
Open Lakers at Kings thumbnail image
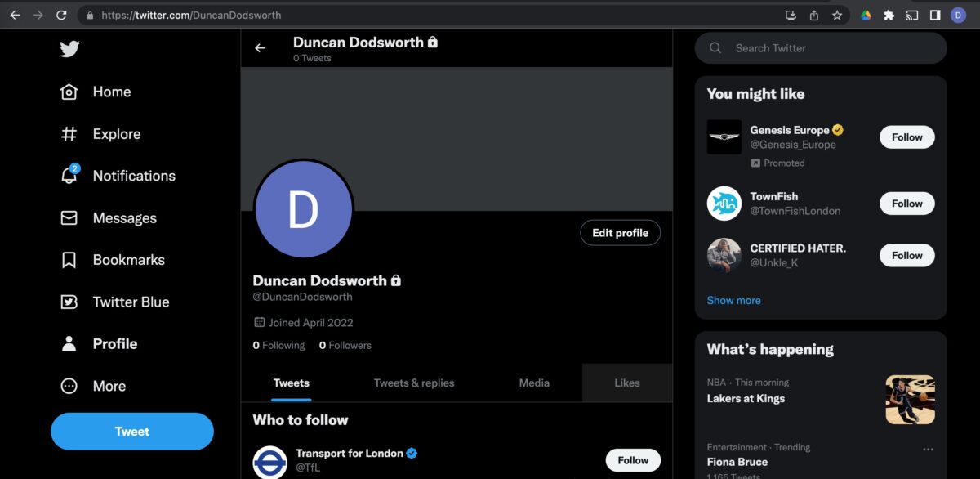coord(910,400)
